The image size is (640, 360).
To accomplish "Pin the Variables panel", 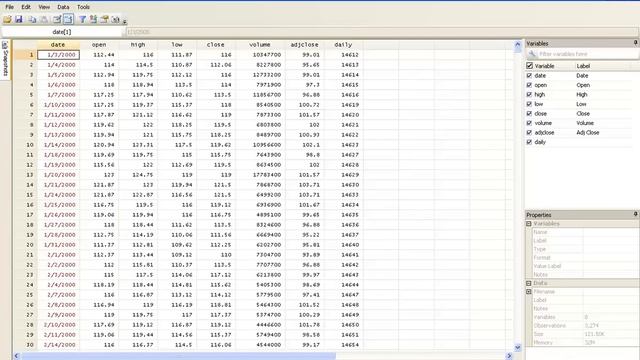I will point(636,43).
